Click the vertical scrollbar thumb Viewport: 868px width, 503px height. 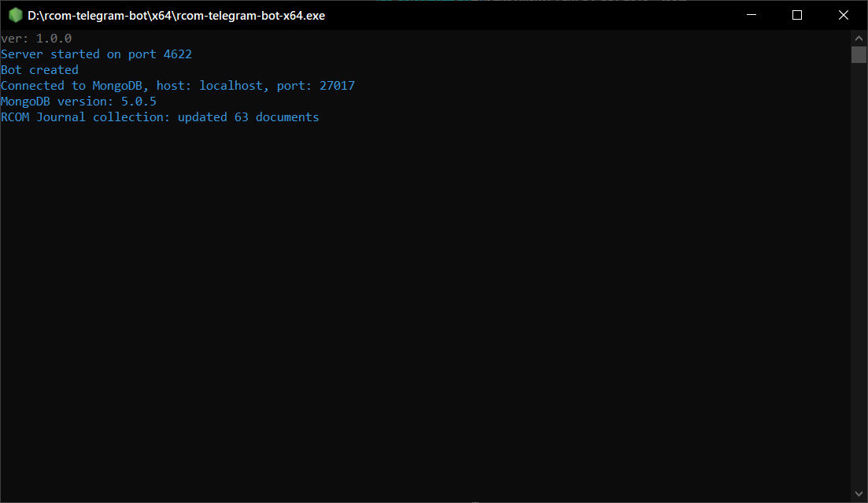pyautogui.click(x=859, y=55)
